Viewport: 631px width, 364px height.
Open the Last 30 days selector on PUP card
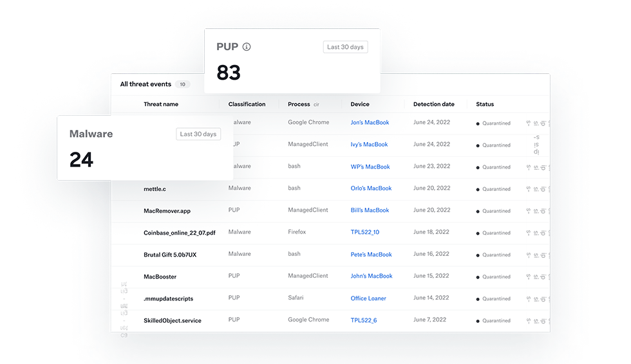coord(345,47)
